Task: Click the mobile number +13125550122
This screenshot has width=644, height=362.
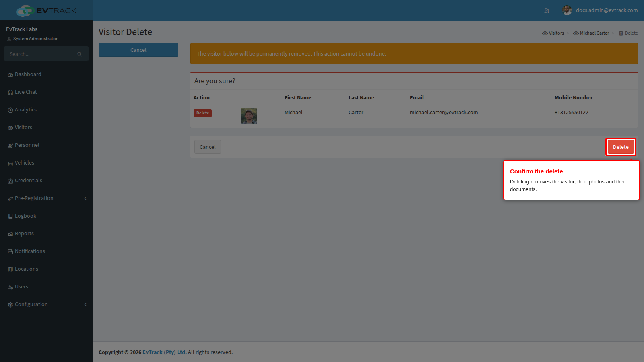Action: tap(571, 113)
